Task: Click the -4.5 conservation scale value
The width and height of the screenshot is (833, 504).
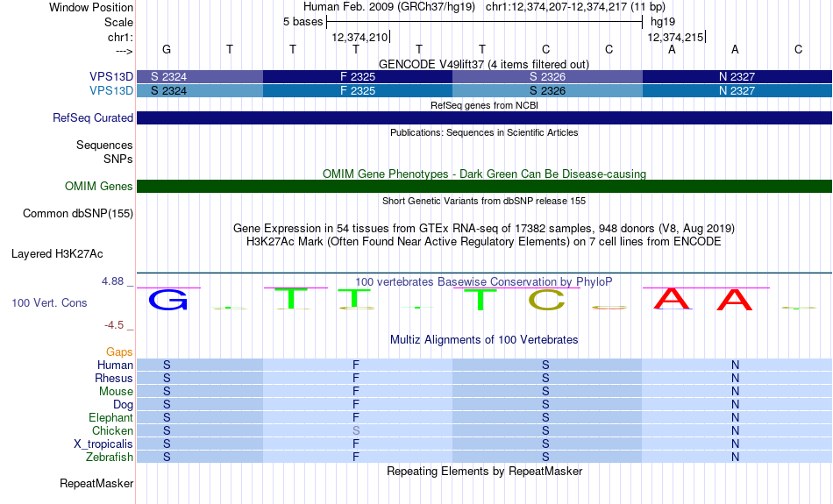Action: 114,325
